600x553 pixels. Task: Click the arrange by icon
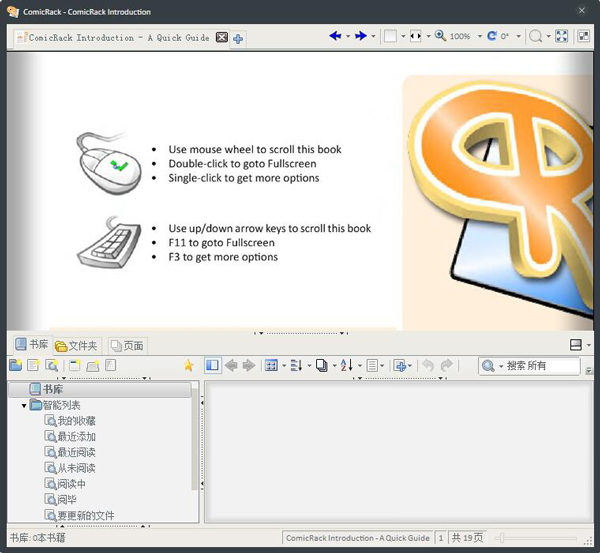click(x=297, y=365)
